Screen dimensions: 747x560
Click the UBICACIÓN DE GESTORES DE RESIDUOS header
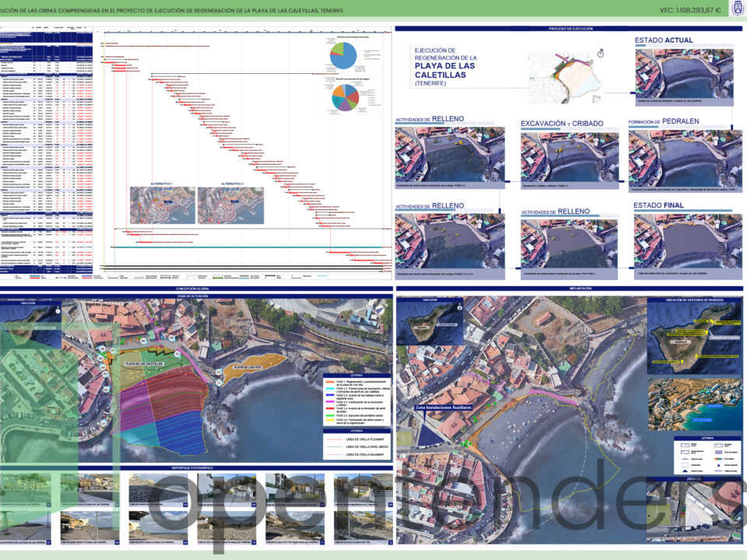tap(695, 300)
